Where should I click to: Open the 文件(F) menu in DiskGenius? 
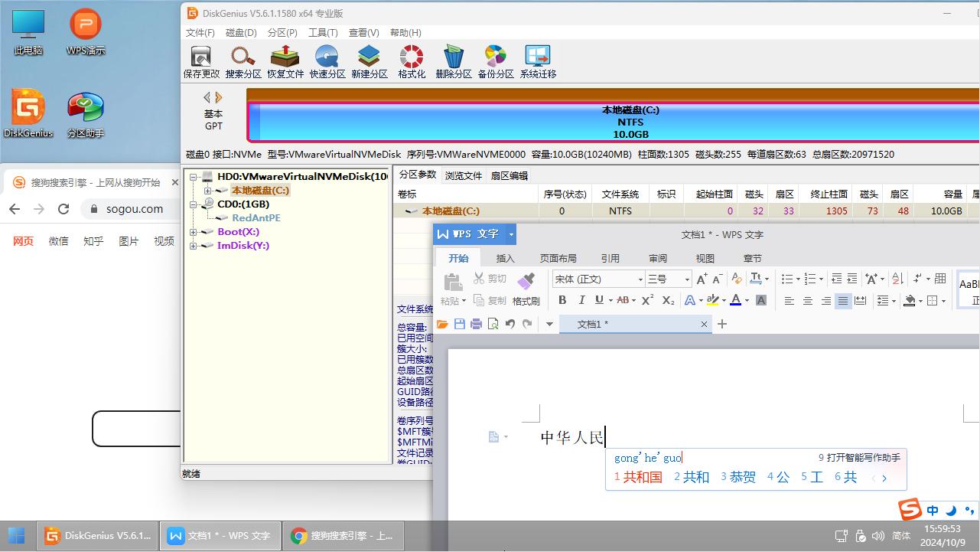coord(200,32)
